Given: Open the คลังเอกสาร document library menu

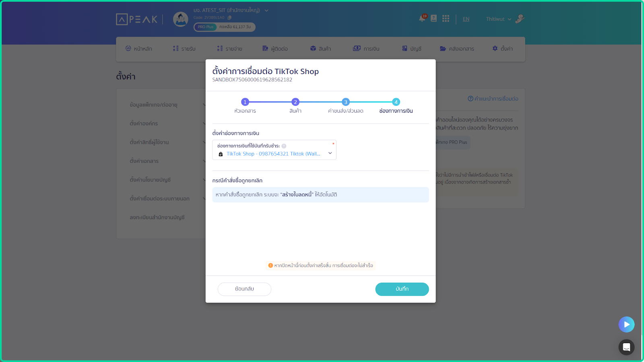Looking at the screenshot, I should coord(457,49).
